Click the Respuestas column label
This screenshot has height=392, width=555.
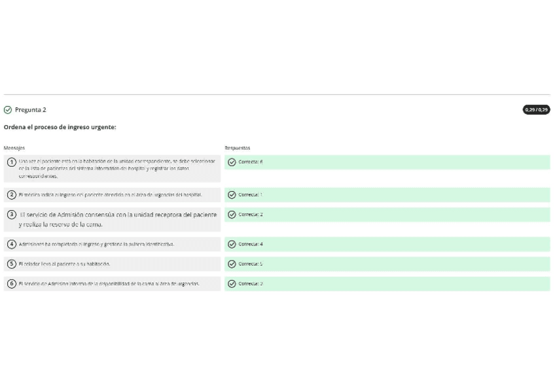coord(237,148)
